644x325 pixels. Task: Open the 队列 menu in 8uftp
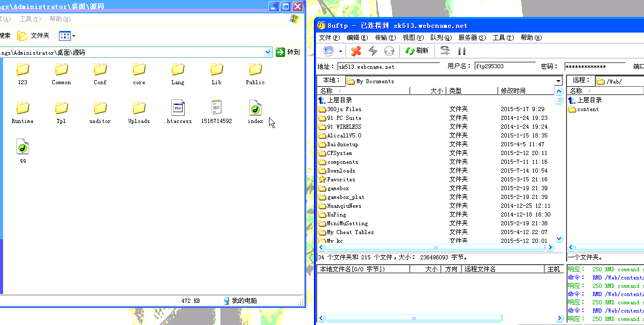pos(441,38)
